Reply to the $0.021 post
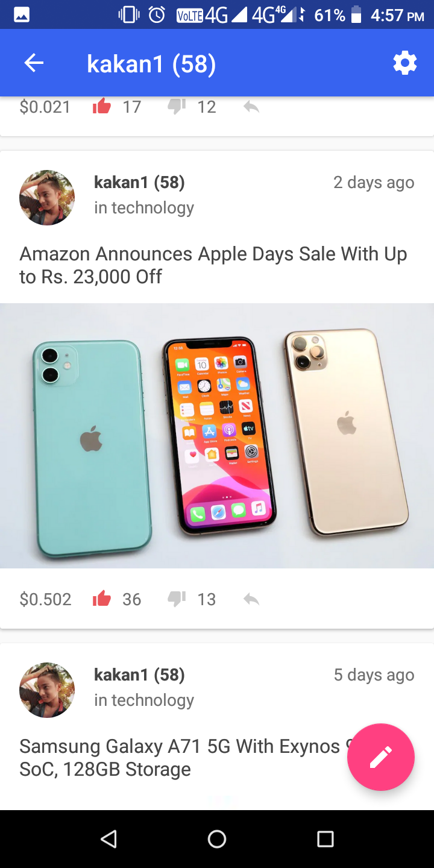434x868 pixels. point(251,107)
